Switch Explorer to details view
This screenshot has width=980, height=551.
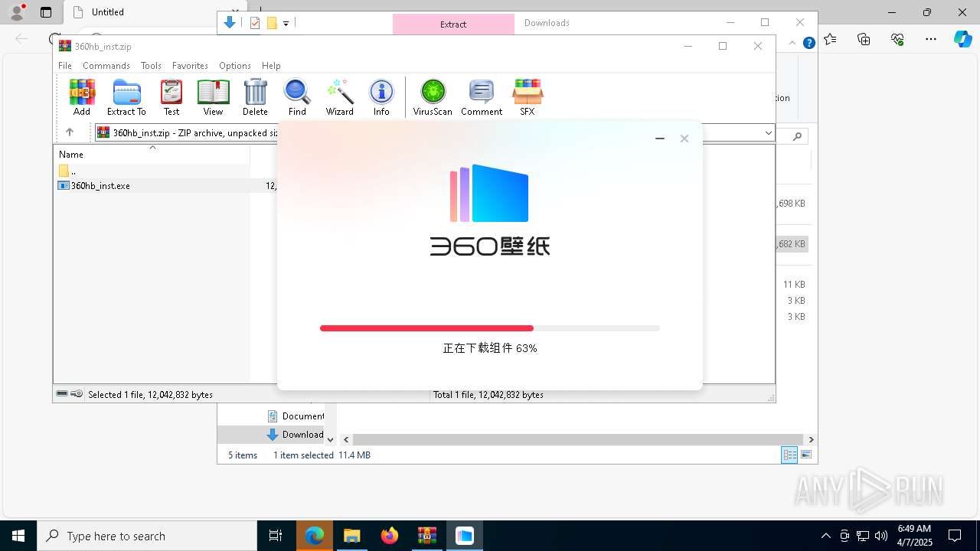(789, 455)
